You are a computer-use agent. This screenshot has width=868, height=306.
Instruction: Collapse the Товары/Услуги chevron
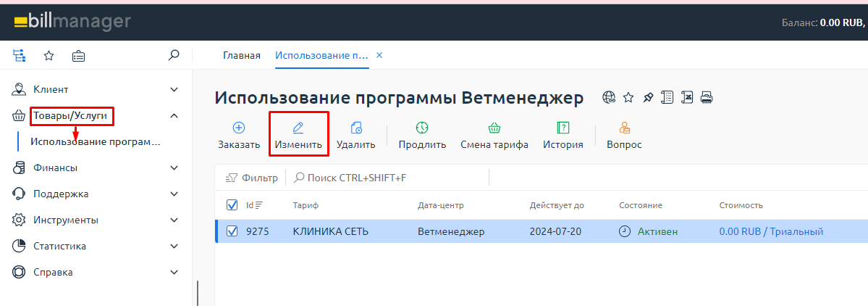174,115
